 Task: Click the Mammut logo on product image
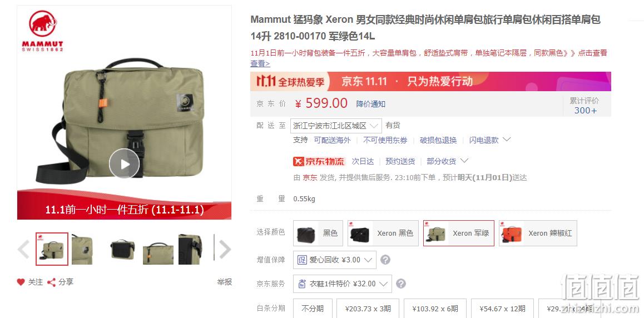[43, 31]
